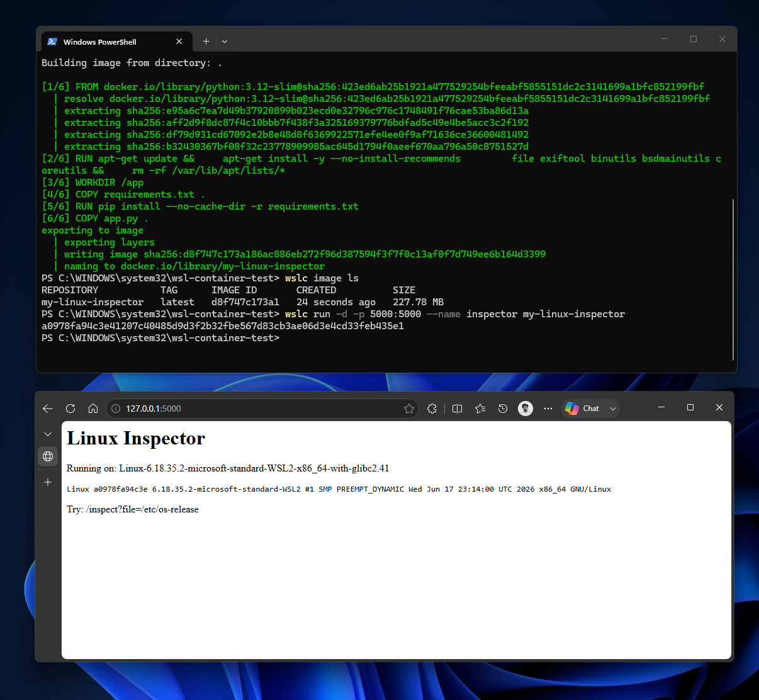759x700 pixels.
Task: Click the '24 seconds ago' created value
Action: point(336,302)
